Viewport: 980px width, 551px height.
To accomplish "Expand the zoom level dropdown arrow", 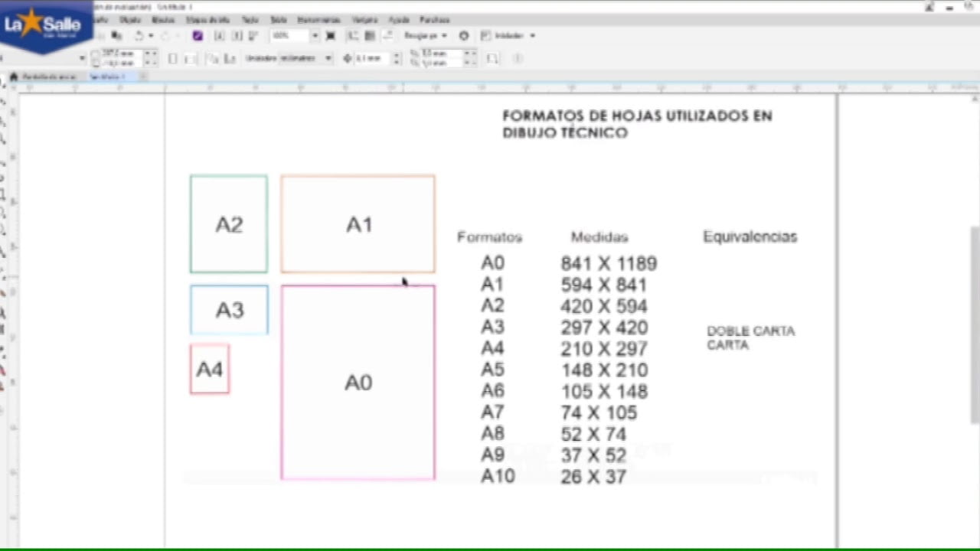I will click(x=315, y=36).
